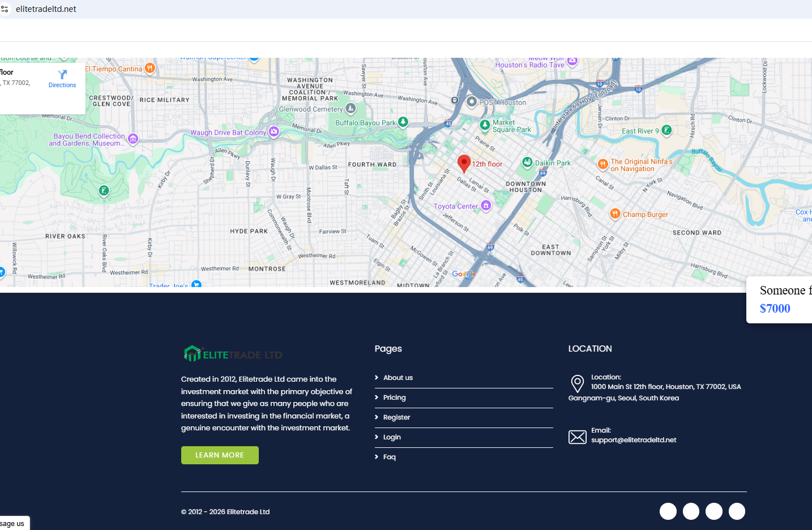Click the Login footer link
Image resolution: width=812 pixels, height=530 pixels.
point(392,437)
